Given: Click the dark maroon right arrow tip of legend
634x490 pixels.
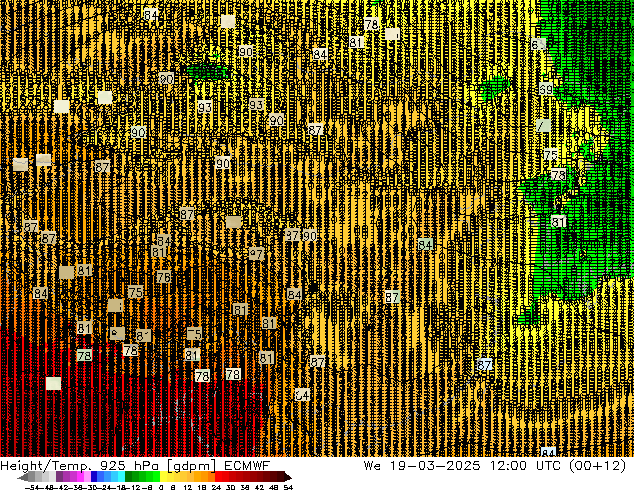Looking at the screenshot, I should (288, 477).
